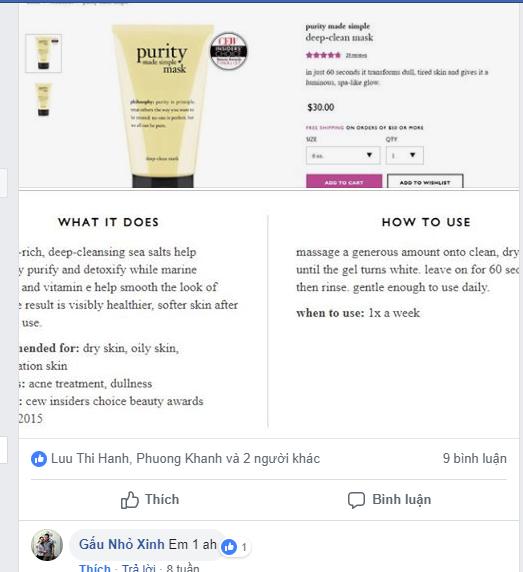Open the blue like reaction icon beside Luu Thi Hanh
Image resolution: width=523 pixels, height=572 pixels.
(39, 459)
